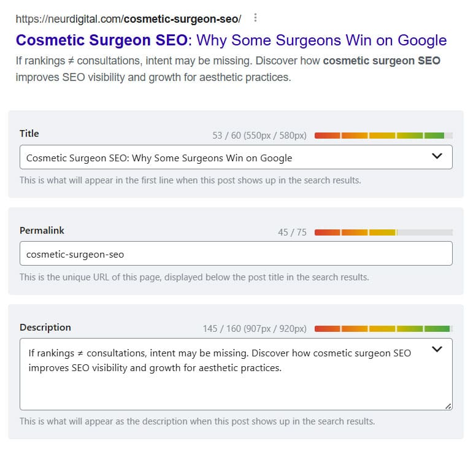Click the Permalink length progress bar
Screen dimensions: 476x449
(x=383, y=232)
